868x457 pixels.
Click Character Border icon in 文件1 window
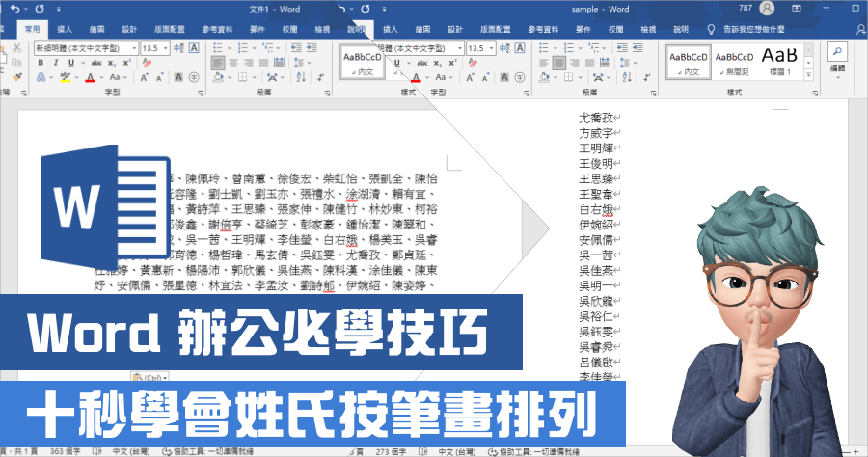point(194,48)
